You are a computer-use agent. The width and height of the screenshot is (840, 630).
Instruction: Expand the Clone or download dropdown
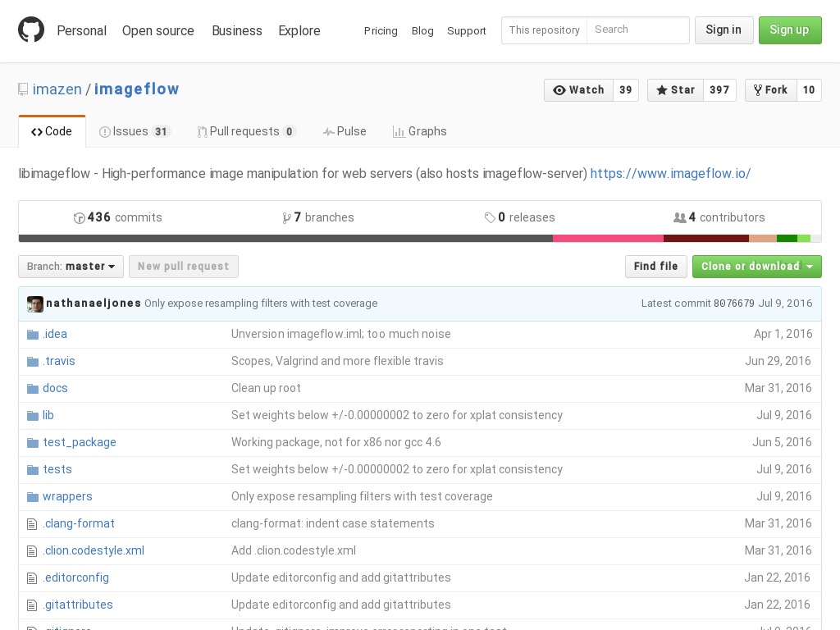click(x=756, y=267)
